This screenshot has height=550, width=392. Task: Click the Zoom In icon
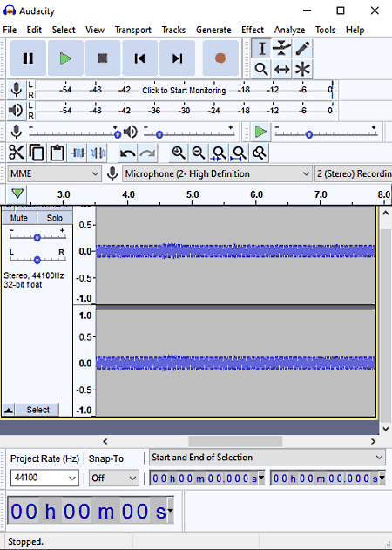point(179,153)
